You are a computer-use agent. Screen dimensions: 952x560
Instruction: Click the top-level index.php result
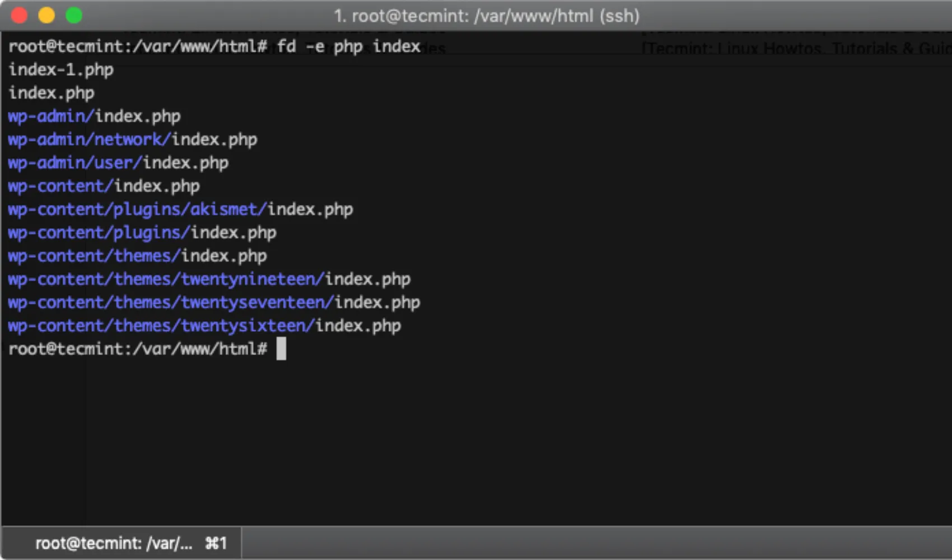pyautogui.click(x=52, y=93)
